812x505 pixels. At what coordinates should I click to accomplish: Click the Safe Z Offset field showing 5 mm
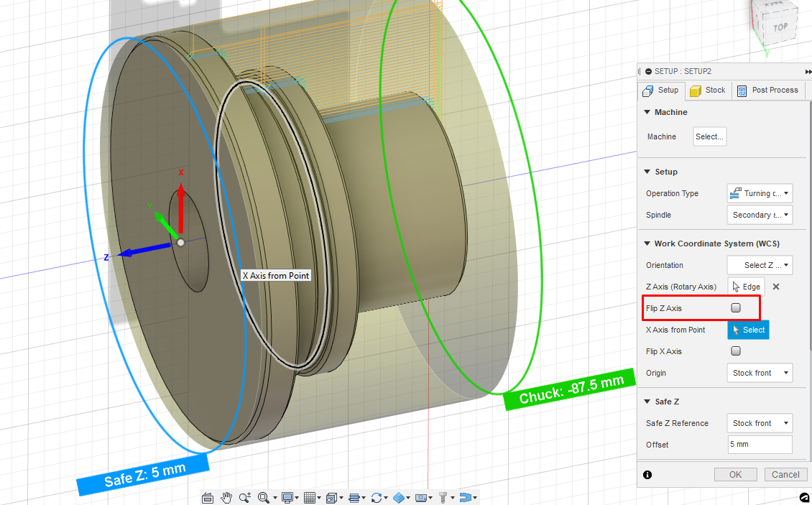tap(760, 445)
